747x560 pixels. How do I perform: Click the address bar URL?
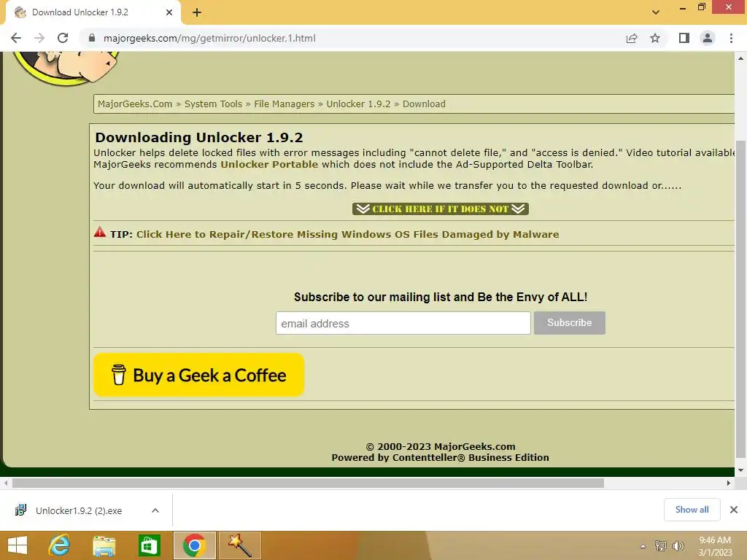pos(209,38)
